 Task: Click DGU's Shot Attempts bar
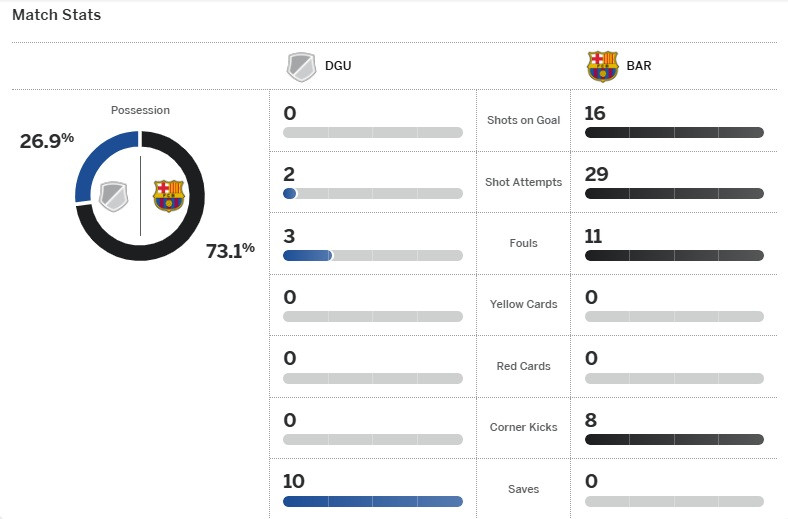(x=373, y=193)
